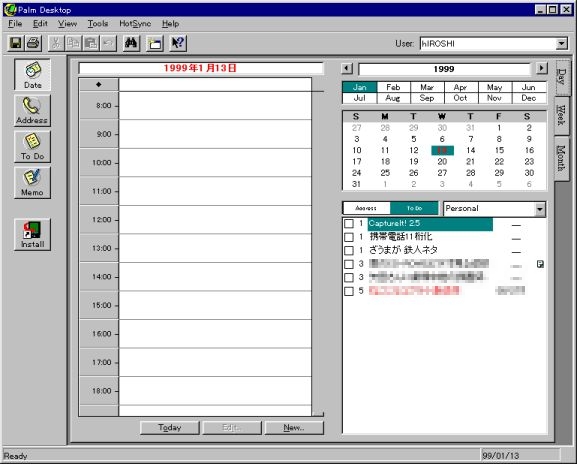Click the Copy toolbar icon

[x=73, y=43]
